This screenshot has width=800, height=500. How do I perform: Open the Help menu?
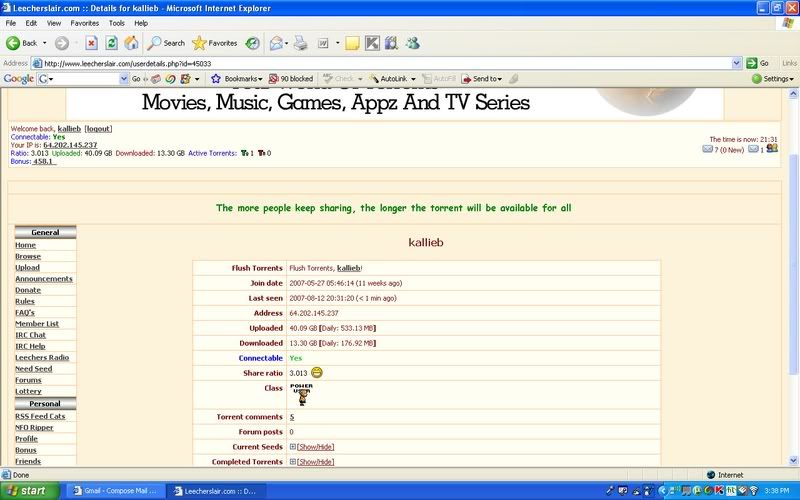141,23
